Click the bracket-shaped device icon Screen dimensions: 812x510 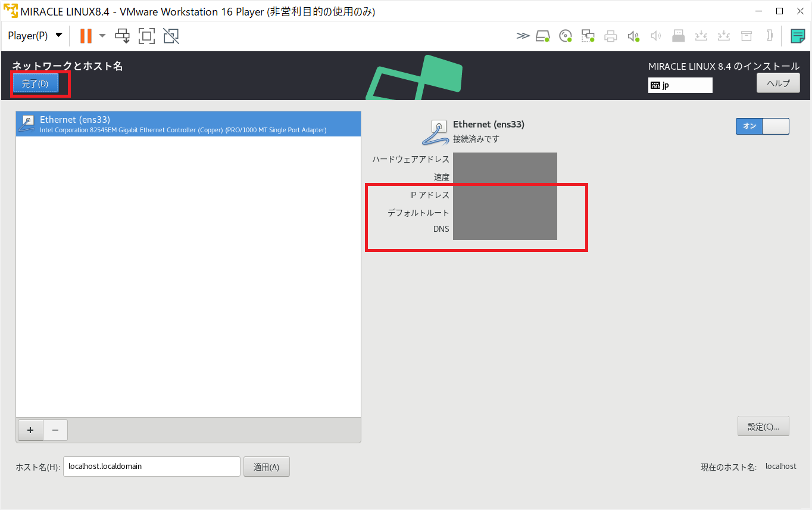(770, 36)
